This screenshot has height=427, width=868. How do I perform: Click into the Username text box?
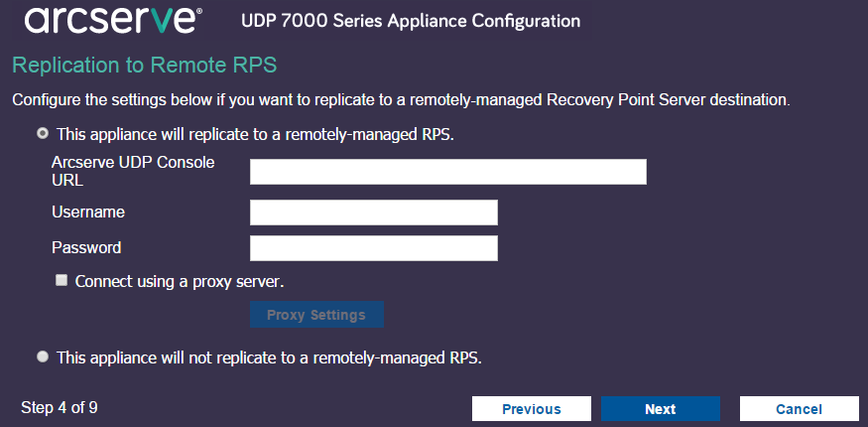373,213
